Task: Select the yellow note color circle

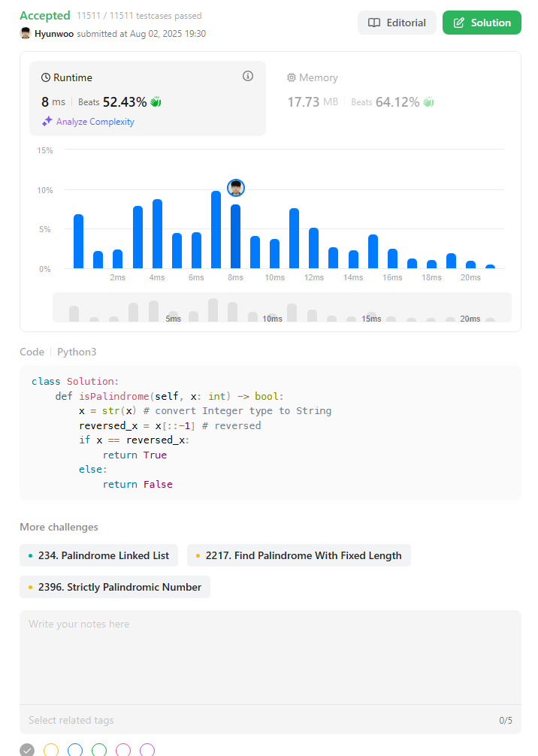Action: [51, 749]
